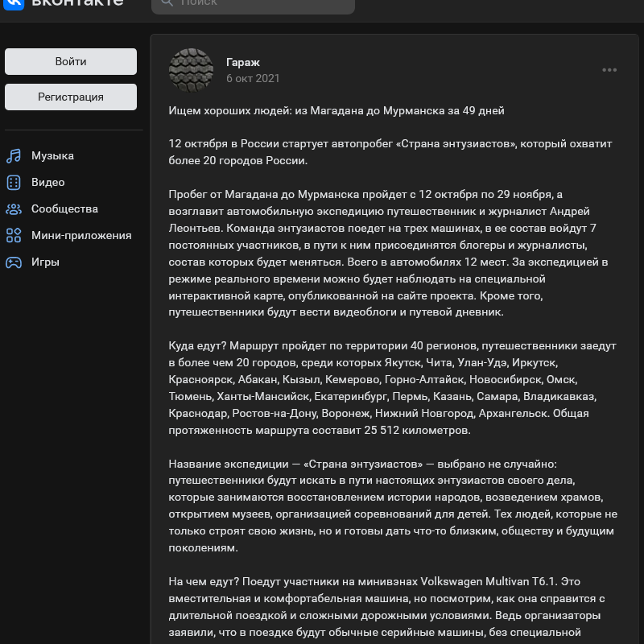The height and width of the screenshot is (644, 644).
Task: Click the music note icon in the sidebar
Action: (14, 155)
